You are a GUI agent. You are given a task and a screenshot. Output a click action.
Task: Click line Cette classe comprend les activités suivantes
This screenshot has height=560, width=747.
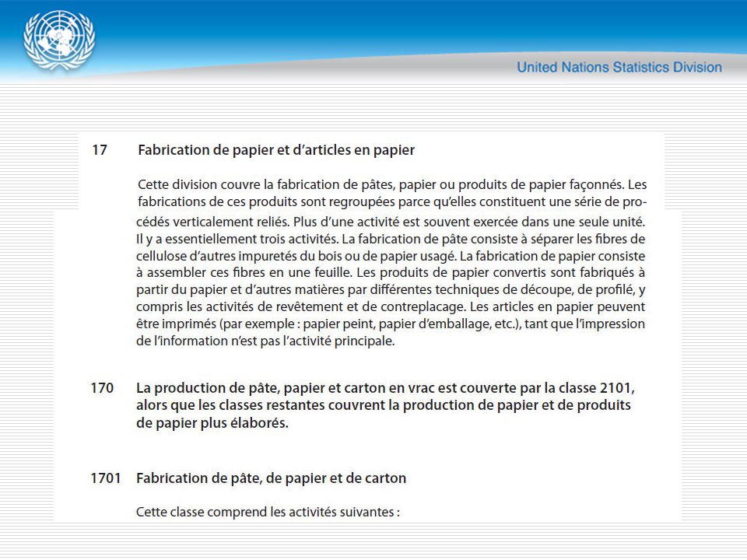click(x=268, y=513)
